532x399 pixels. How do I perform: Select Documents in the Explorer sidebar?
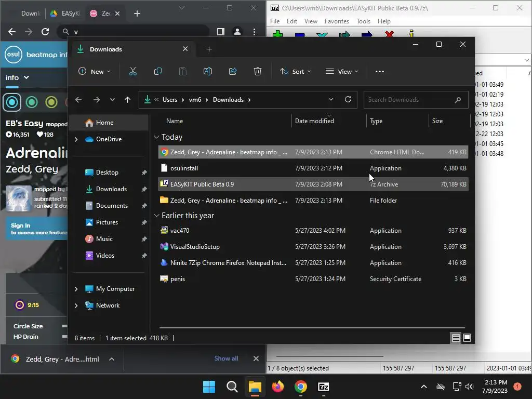(x=109, y=206)
